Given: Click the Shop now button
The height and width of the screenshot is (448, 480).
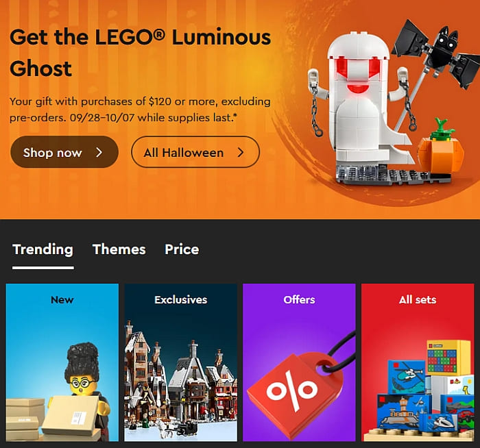Looking at the screenshot, I should 64,152.
